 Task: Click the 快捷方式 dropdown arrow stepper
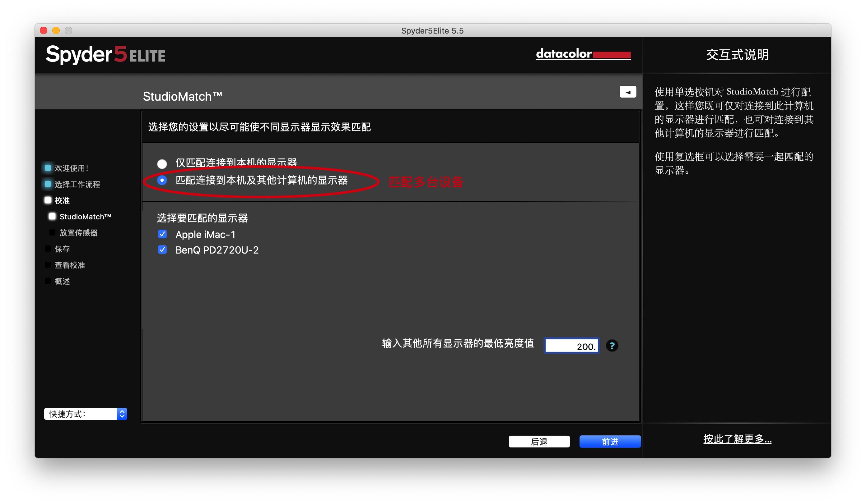122,414
